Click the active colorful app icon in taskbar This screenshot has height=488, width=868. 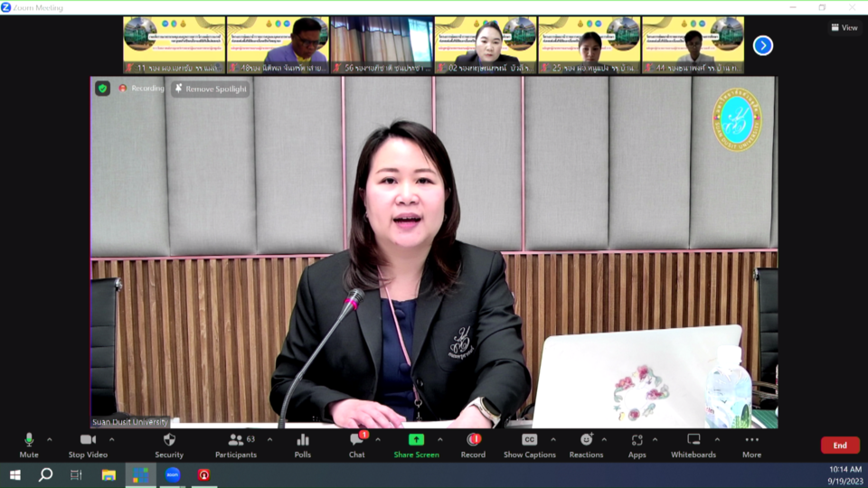[141, 474]
